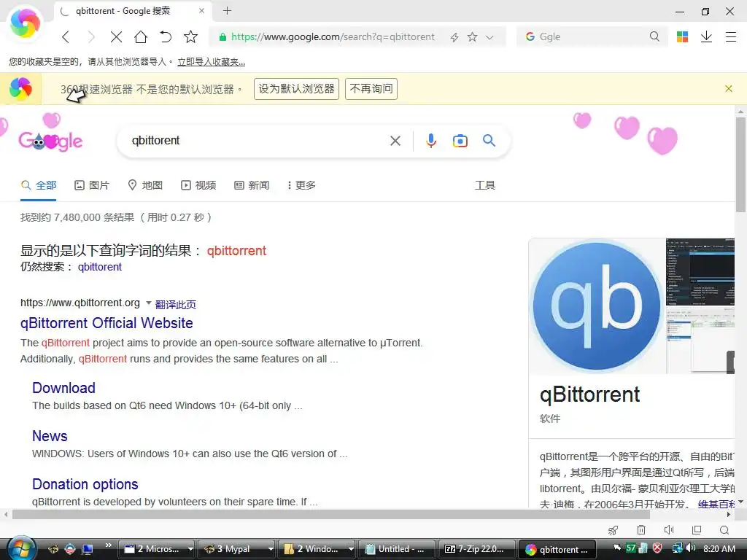Open the browser home page
The image size is (747, 560).
pos(141,36)
